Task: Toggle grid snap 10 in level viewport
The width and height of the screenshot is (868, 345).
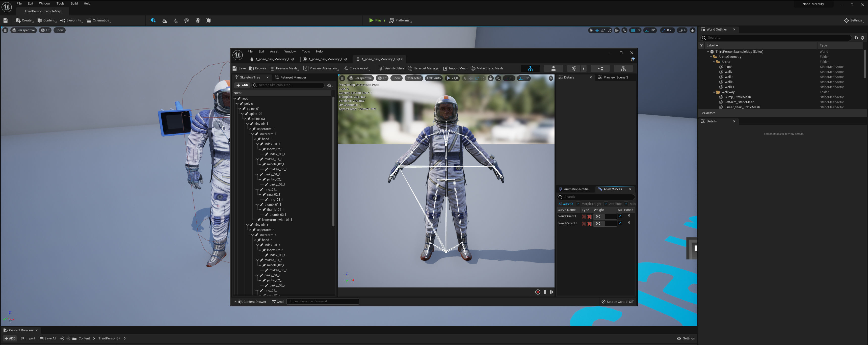Action: pyautogui.click(x=635, y=30)
